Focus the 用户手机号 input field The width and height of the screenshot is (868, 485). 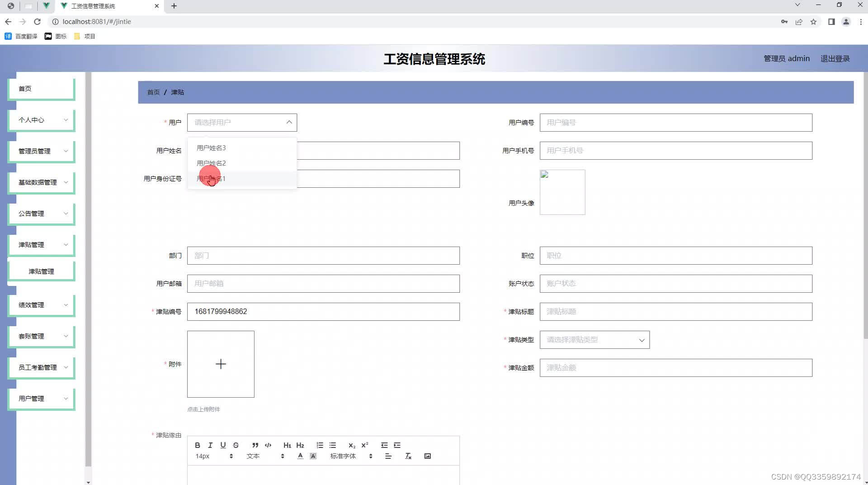pyautogui.click(x=676, y=151)
